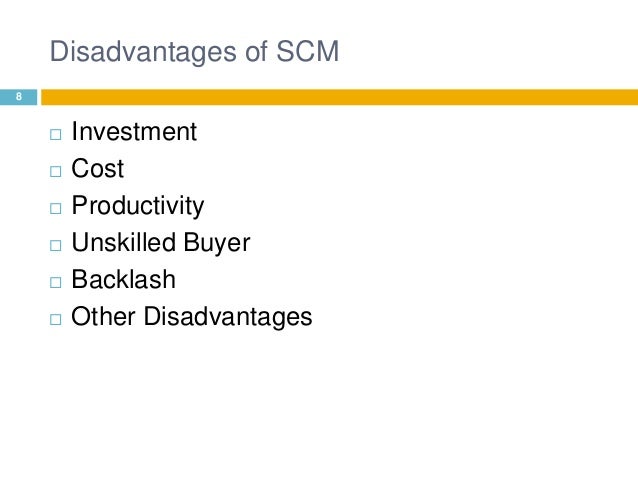
Task: Select the "Disadvantages of SCM" slide title
Action: (x=195, y=51)
